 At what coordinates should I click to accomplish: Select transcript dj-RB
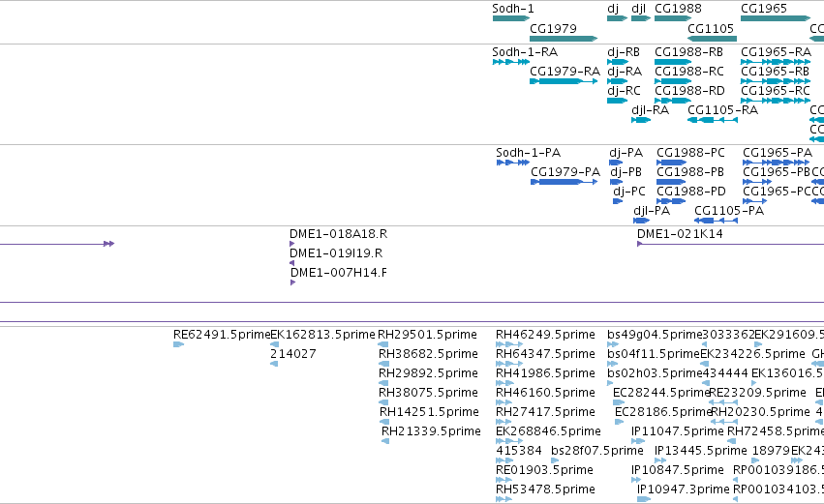pyautogui.click(x=618, y=62)
